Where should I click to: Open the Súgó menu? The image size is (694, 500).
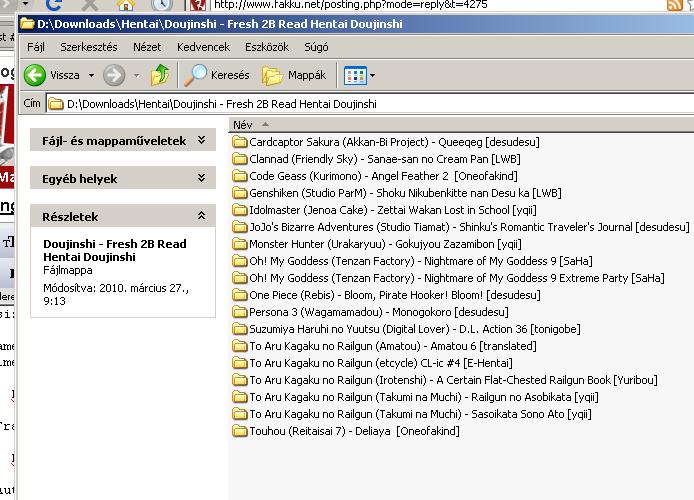point(316,47)
